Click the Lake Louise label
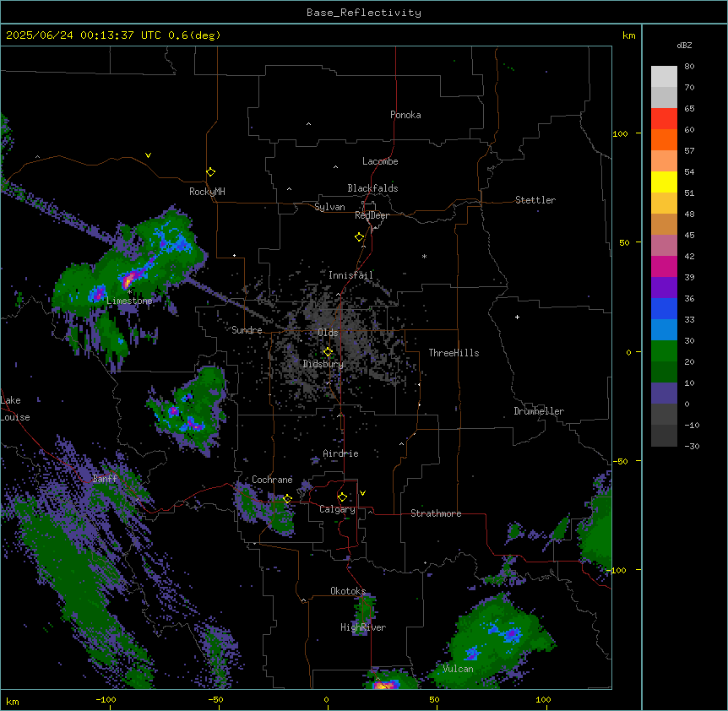 15,409
